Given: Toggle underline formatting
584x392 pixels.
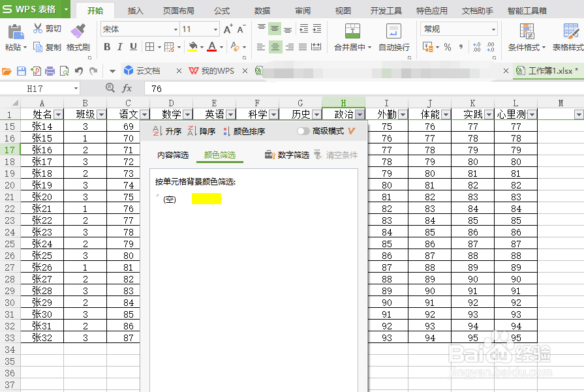Looking at the screenshot, I should coord(133,47).
